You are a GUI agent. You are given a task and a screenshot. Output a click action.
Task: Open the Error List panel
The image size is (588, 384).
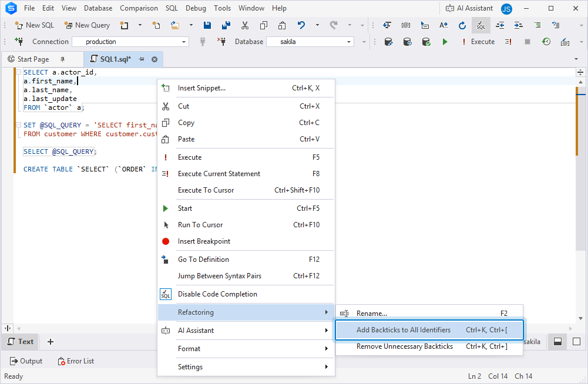pos(76,361)
